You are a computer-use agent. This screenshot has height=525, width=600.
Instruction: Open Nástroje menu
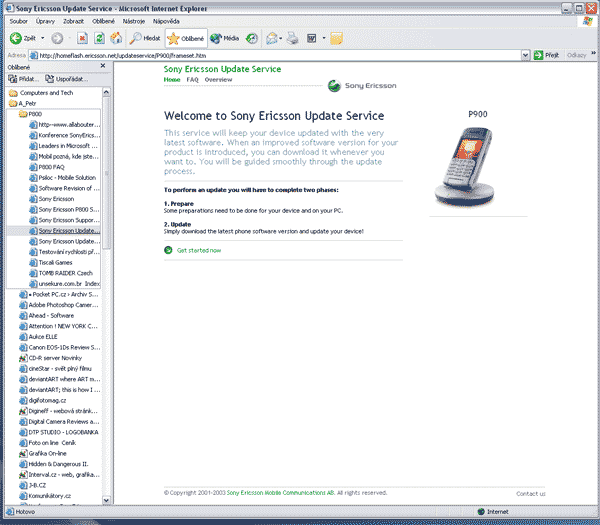click(x=134, y=21)
